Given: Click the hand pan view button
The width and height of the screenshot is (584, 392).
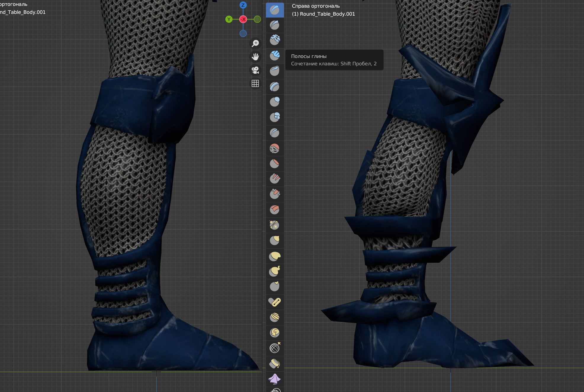Looking at the screenshot, I should (255, 57).
